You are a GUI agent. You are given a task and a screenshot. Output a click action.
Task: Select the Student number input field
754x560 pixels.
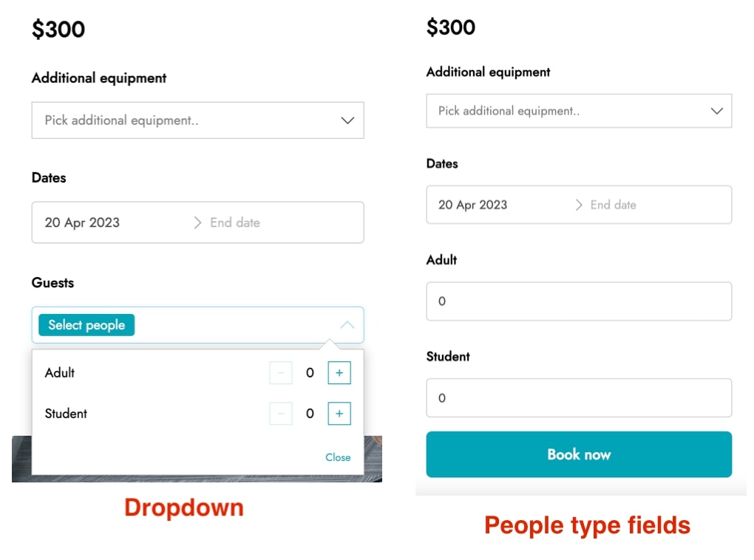[x=579, y=398]
